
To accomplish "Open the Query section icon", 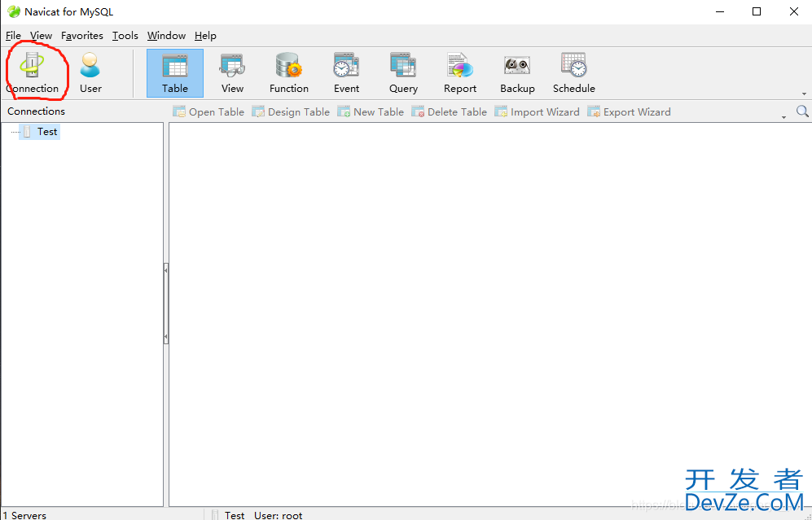I will click(x=403, y=73).
